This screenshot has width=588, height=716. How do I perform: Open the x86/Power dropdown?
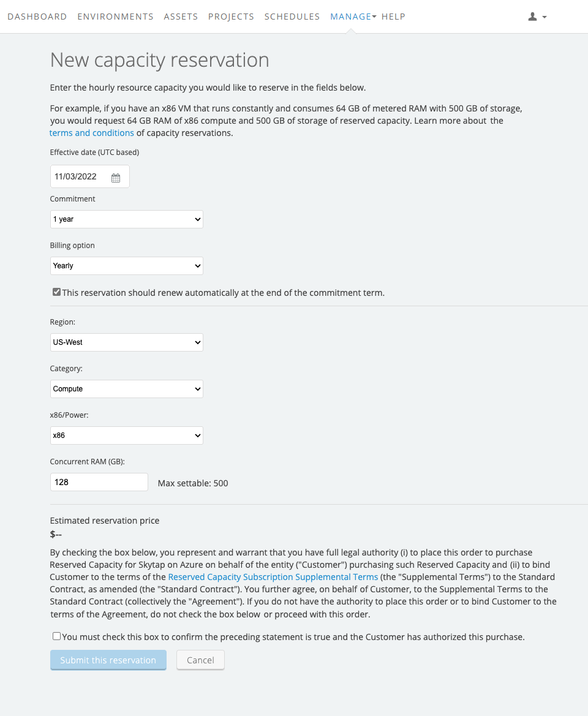(126, 435)
